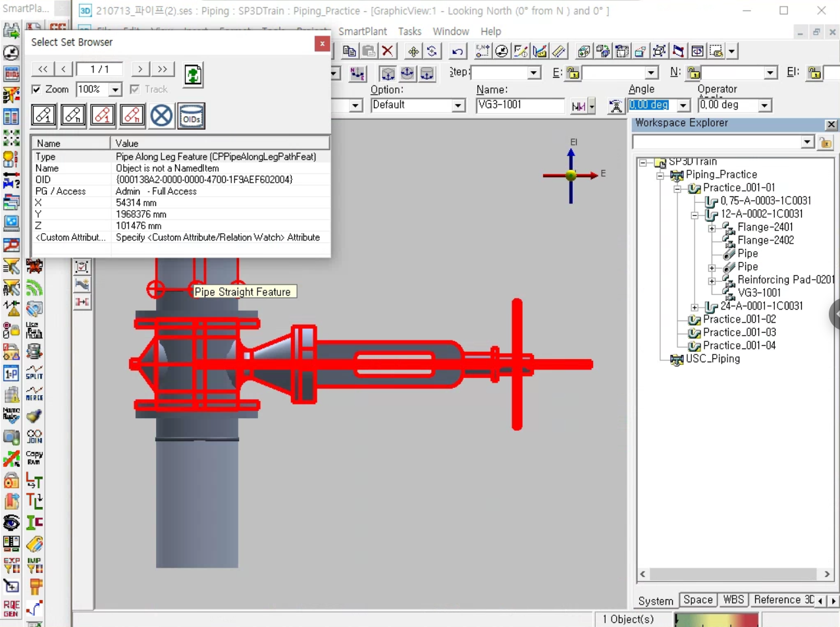This screenshot has height=627, width=840.
Task: Click the Name field containing VG3-1001
Action: tap(521, 105)
